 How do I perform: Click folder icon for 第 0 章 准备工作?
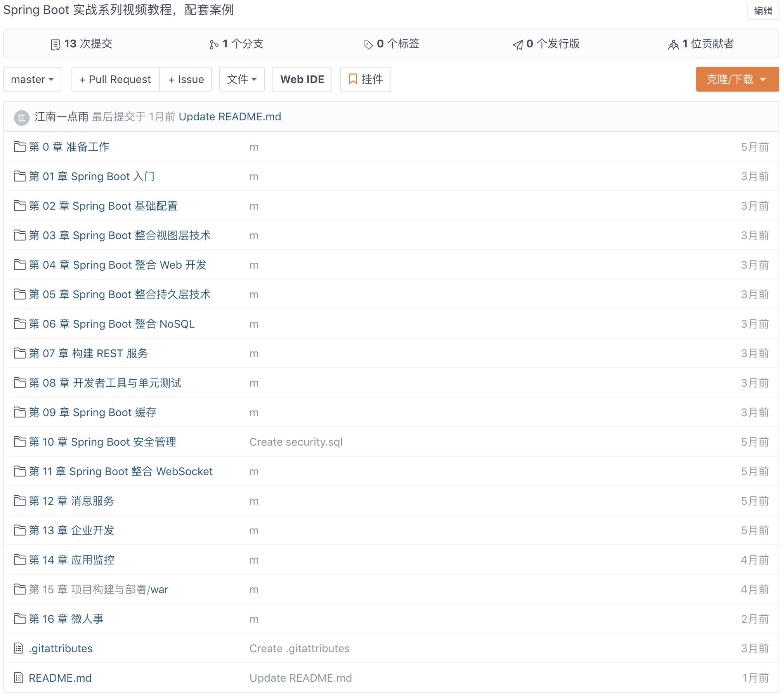[x=19, y=147]
